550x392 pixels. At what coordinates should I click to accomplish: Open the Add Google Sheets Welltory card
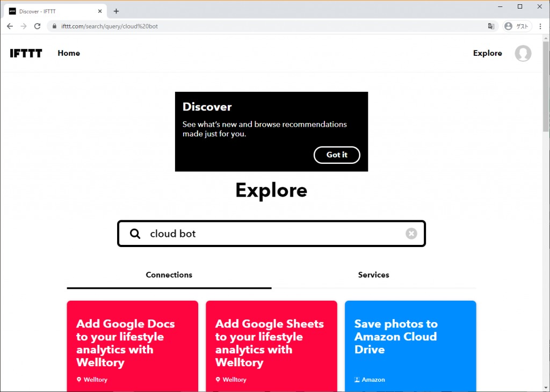pyautogui.click(x=271, y=346)
